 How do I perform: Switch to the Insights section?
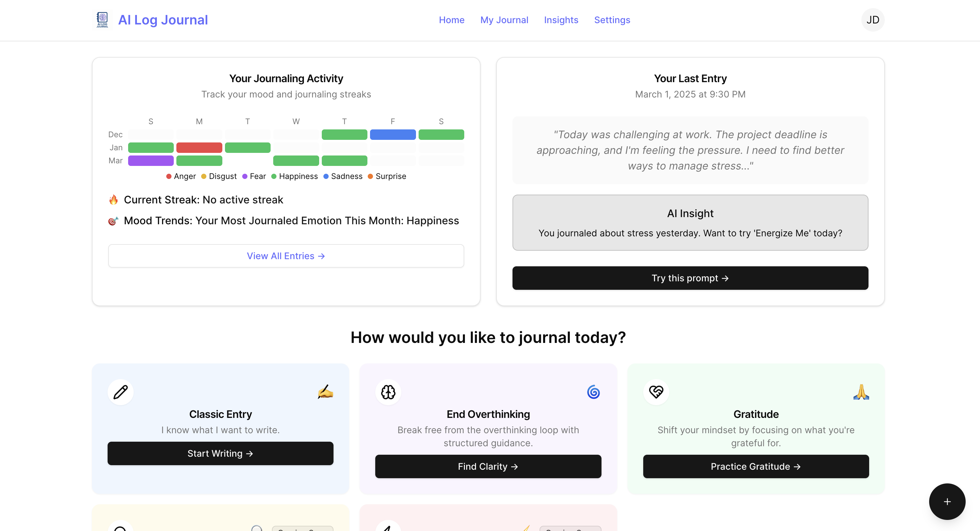561,20
